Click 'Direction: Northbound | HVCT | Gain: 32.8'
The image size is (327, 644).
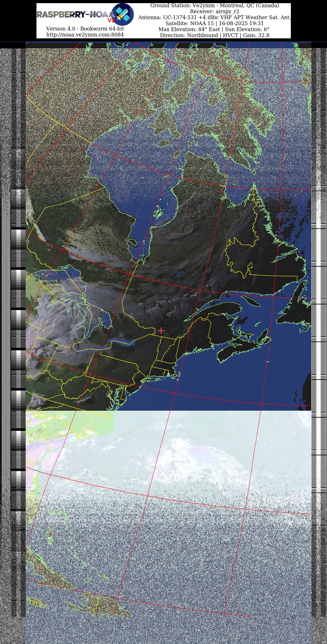click(x=214, y=35)
